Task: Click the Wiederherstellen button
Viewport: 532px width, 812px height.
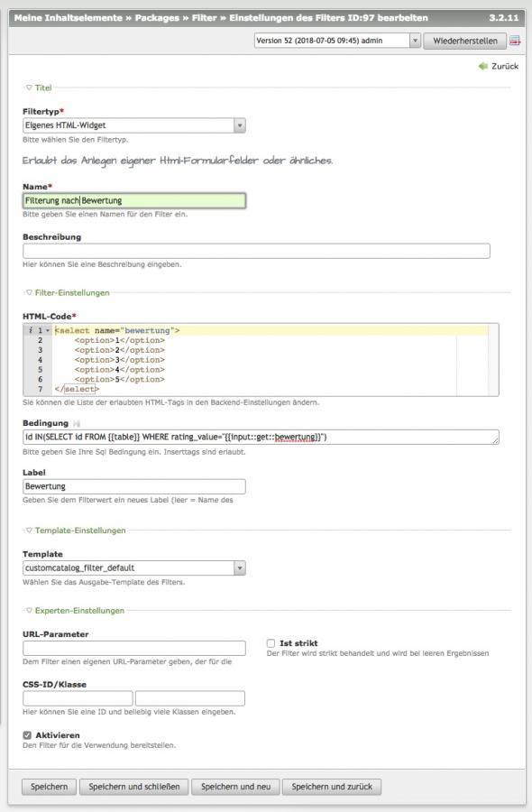Action: [464, 41]
